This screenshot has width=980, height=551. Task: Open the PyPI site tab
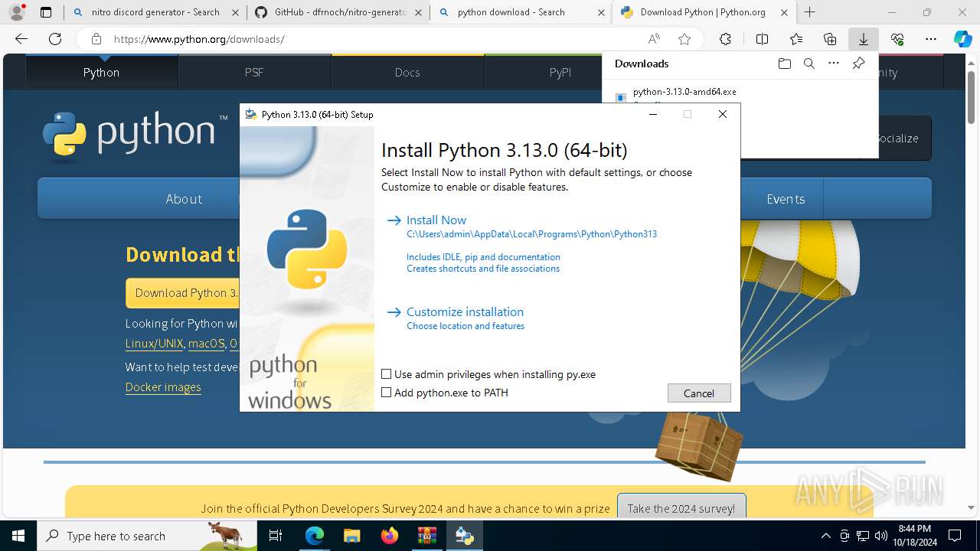click(x=560, y=72)
